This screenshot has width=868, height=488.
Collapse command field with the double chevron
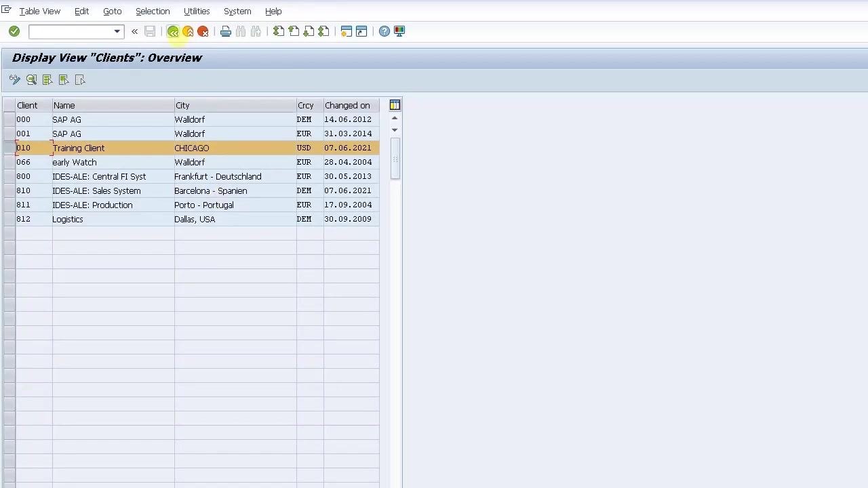134,31
